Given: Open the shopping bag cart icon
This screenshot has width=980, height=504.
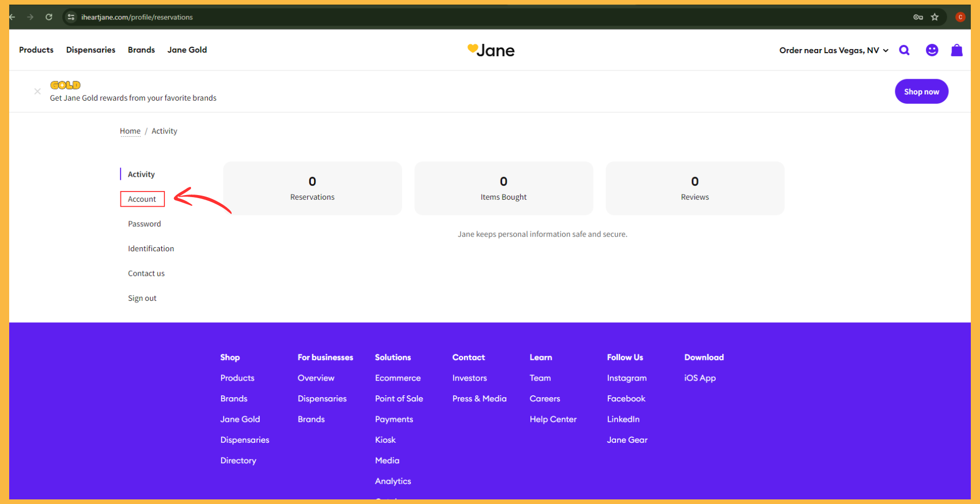Looking at the screenshot, I should 957,50.
